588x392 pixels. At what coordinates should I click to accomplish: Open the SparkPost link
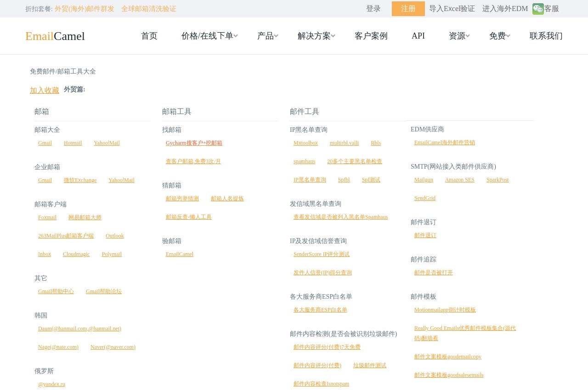[498, 180]
